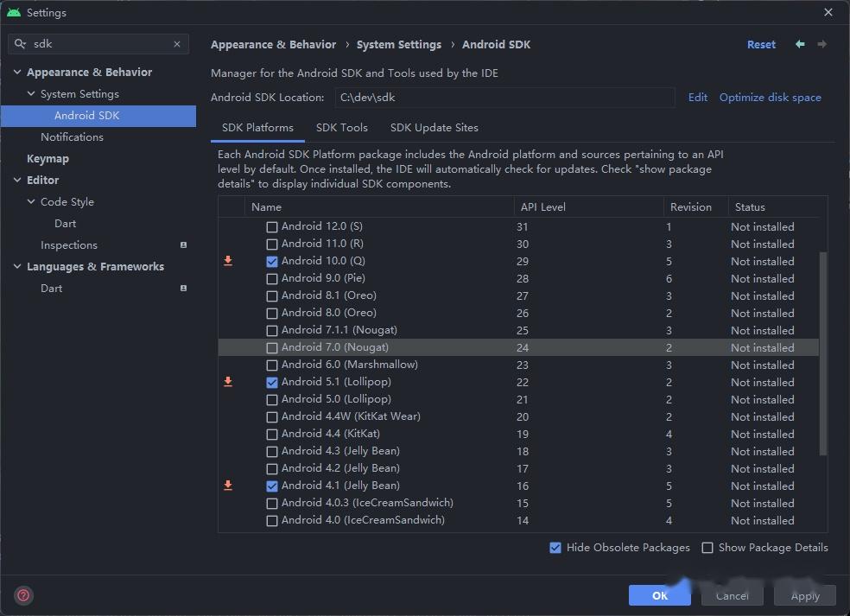Click the help question mark icon
The width and height of the screenshot is (850, 616).
pyautogui.click(x=23, y=595)
